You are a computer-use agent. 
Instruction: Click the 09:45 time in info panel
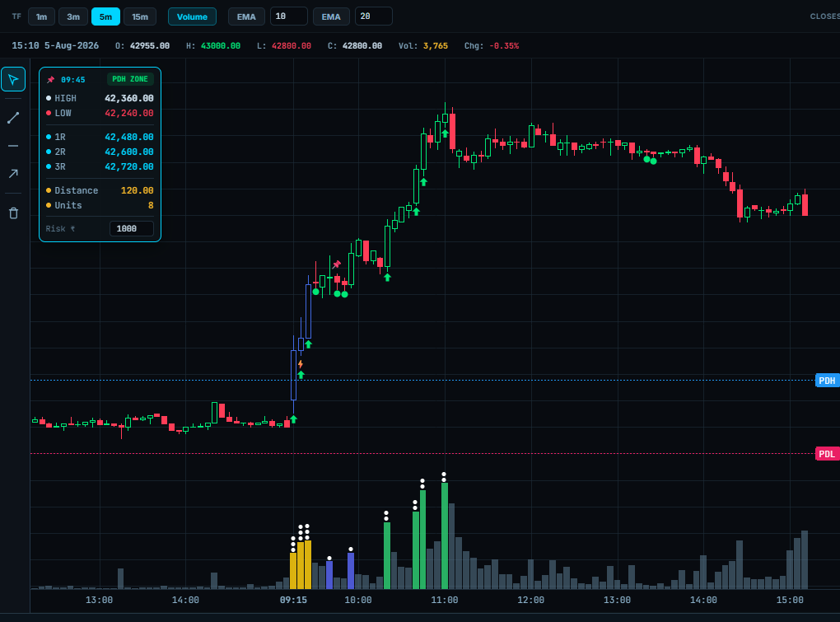tap(72, 80)
